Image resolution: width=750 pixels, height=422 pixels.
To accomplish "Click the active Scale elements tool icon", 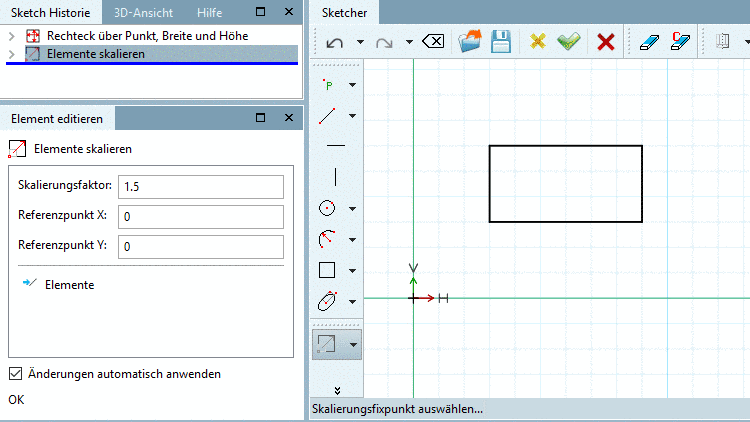I will pos(326,344).
